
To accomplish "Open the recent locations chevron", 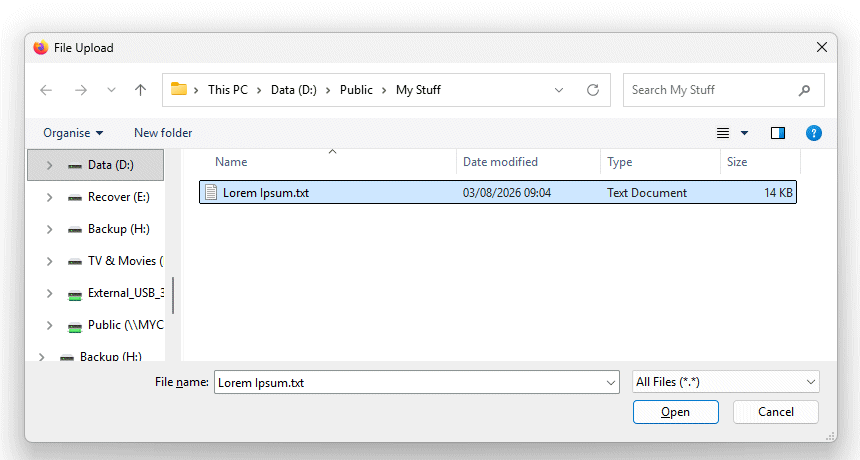I will point(111,90).
